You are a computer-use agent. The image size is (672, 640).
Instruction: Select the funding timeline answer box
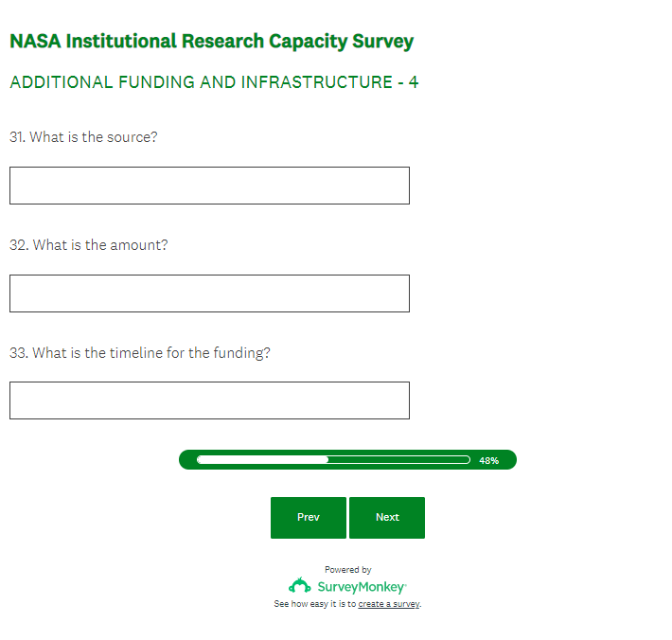(x=209, y=400)
